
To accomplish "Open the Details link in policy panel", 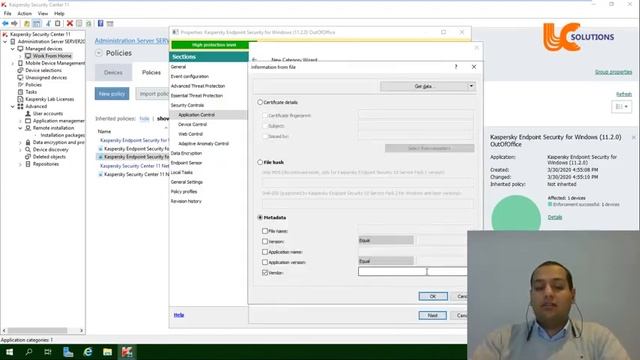I will (x=555, y=217).
